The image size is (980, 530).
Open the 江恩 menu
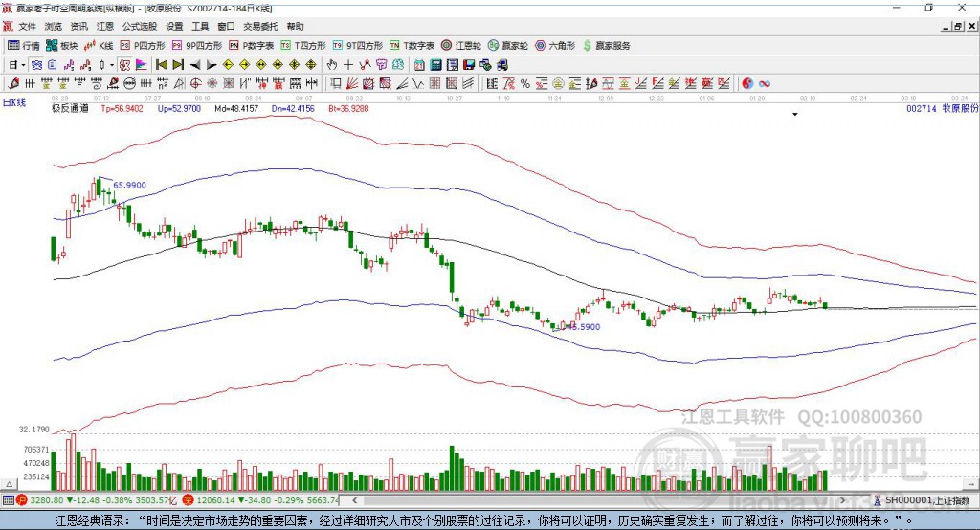(105, 26)
